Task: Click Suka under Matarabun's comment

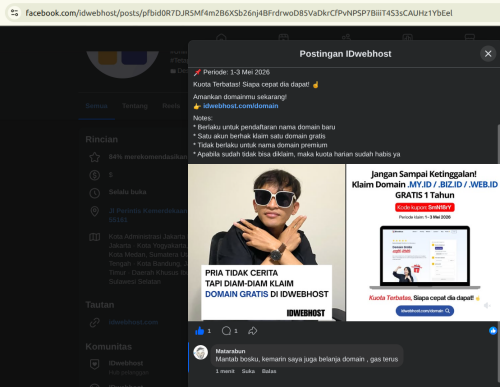Action: point(248,371)
